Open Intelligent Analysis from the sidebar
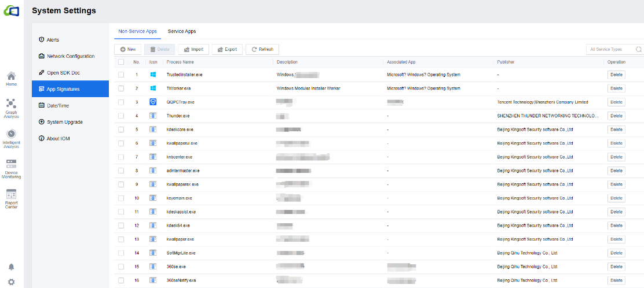Viewport: 644px width, 288px height. point(12,138)
